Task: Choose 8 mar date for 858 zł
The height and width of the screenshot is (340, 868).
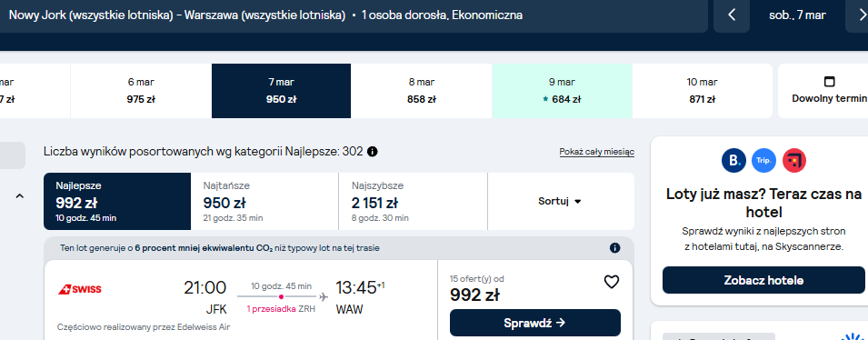Action: pyautogui.click(x=421, y=91)
